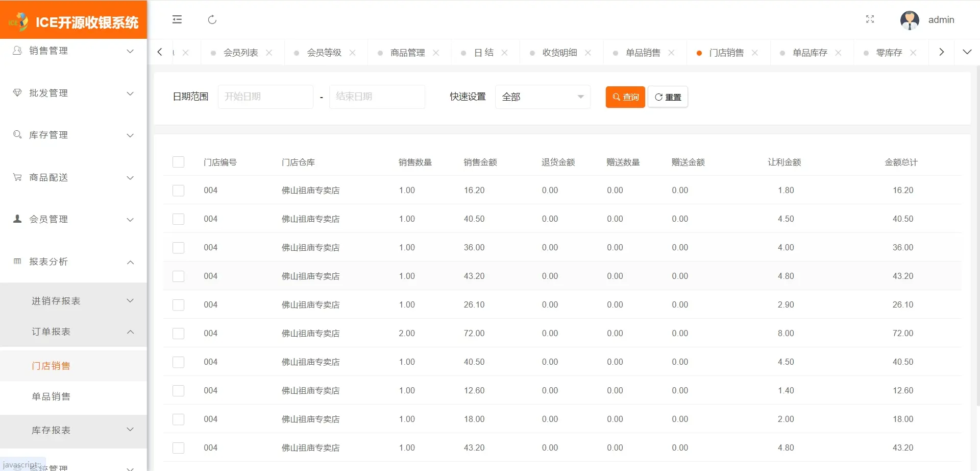Check the row with sales amount 26.10
Viewport: 980px width, 471px height.
(x=178, y=305)
